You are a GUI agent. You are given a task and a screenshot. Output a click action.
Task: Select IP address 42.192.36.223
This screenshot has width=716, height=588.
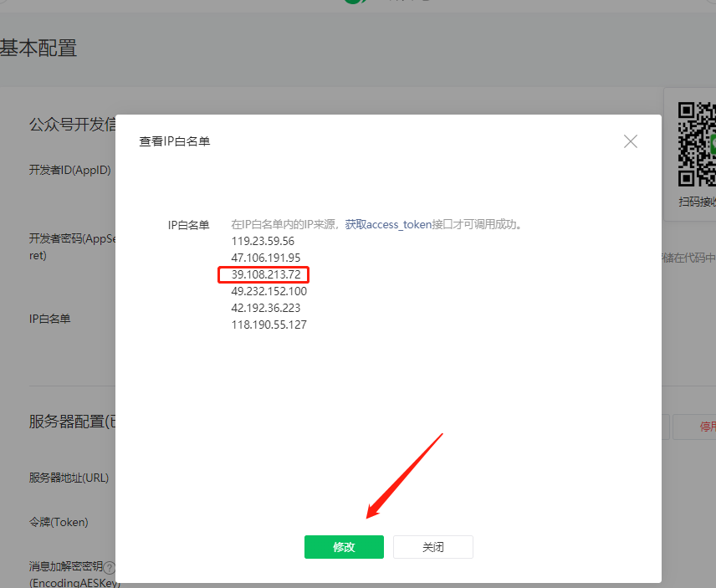[x=266, y=308]
